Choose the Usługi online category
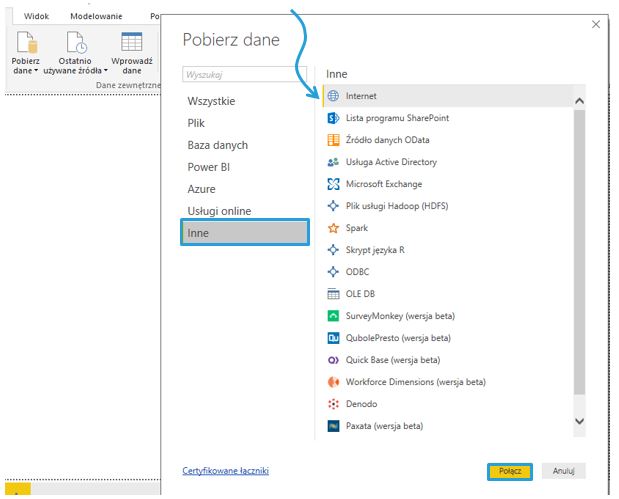 [219, 211]
